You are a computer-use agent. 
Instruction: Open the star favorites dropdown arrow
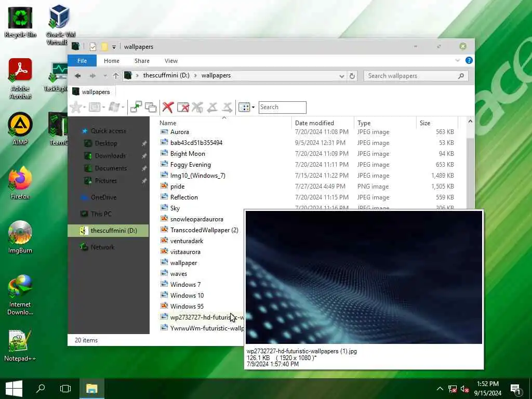pyautogui.click(x=84, y=107)
